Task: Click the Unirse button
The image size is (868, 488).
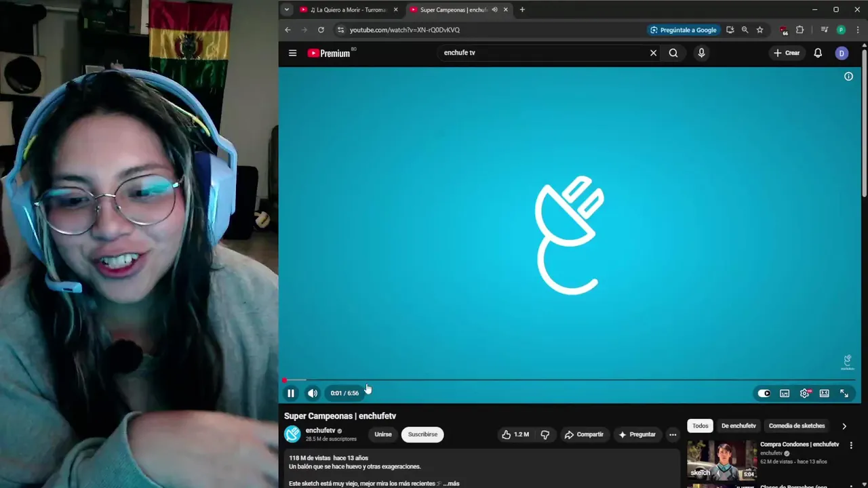Action: [383, 434]
